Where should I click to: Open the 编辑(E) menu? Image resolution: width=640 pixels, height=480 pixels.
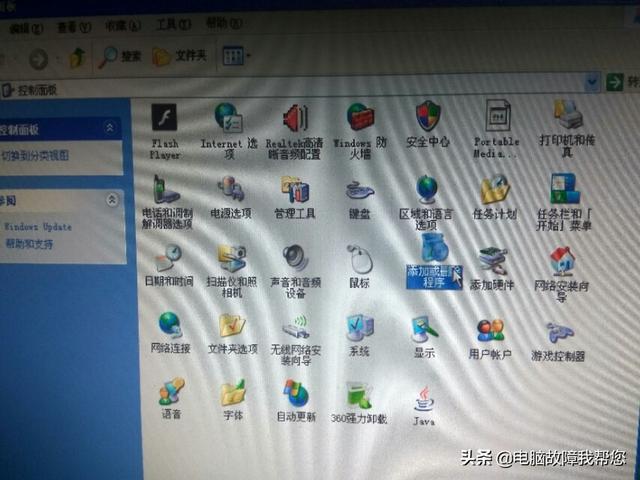pyautogui.click(x=26, y=28)
